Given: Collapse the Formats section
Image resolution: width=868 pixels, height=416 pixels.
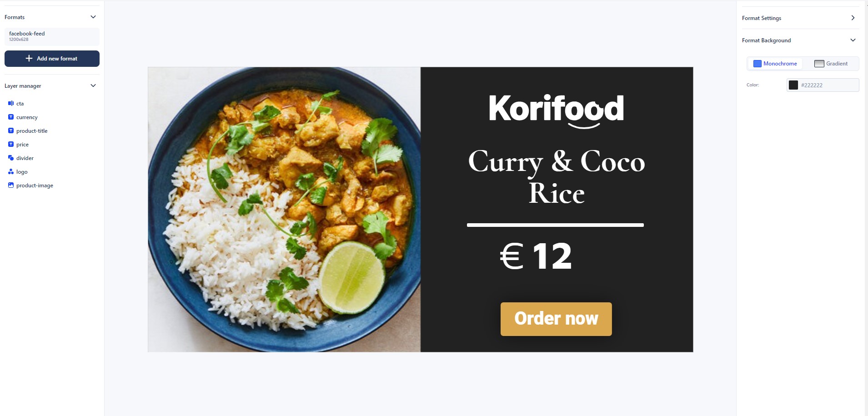Looking at the screenshot, I should [93, 17].
